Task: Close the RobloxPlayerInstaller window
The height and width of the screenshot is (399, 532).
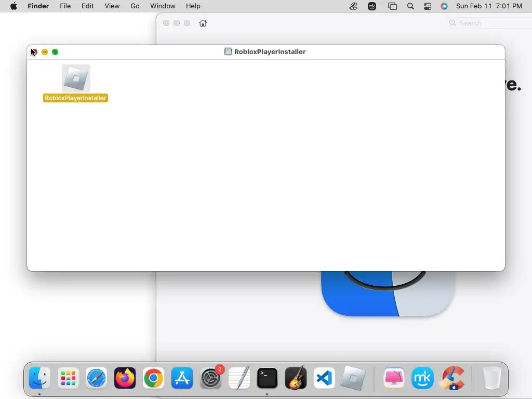Action: point(34,52)
